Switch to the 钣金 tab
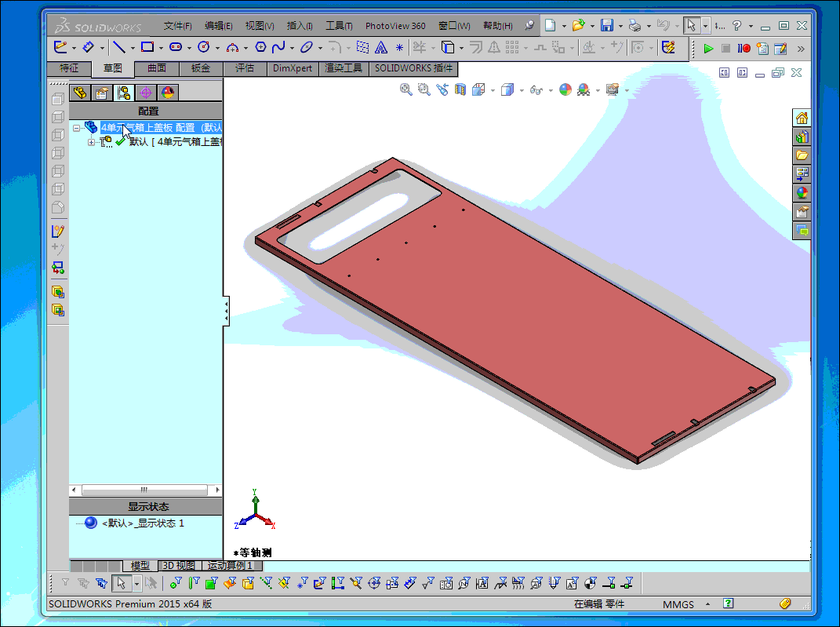The height and width of the screenshot is (627, 840). [x=200, y=68]
